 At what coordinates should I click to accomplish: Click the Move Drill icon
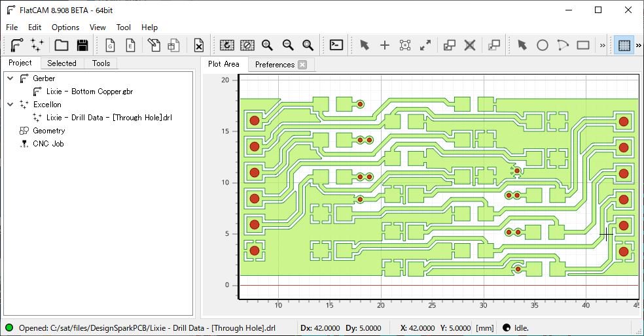coord(494,45)
